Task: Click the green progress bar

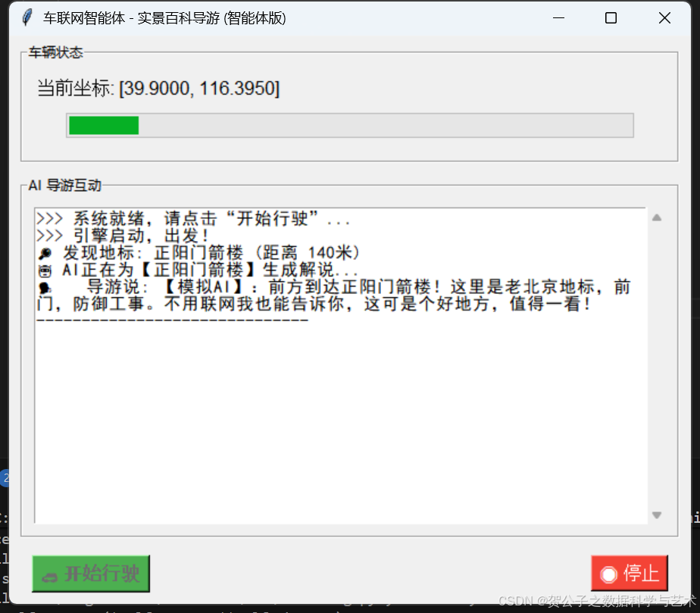Action: point(102,124)
